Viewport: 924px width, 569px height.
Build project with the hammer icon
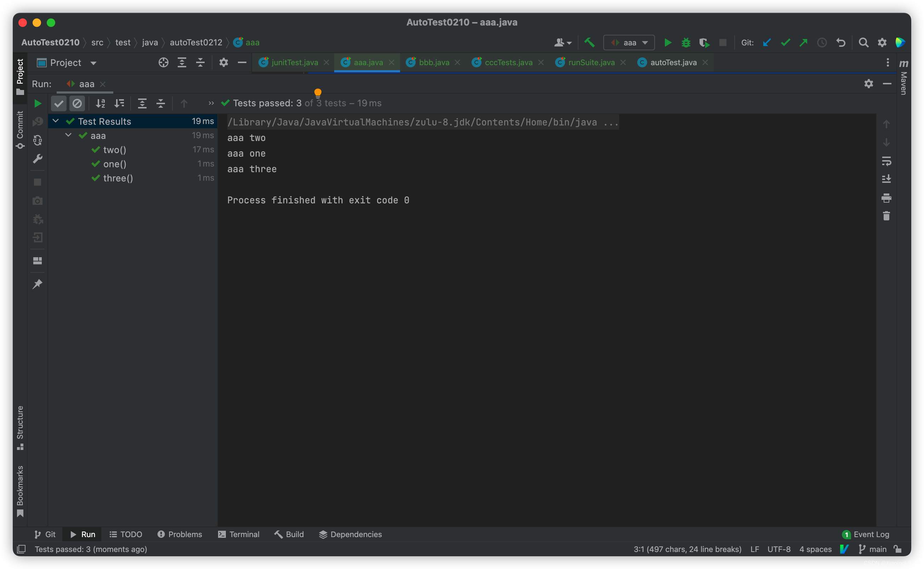[589, 43]
